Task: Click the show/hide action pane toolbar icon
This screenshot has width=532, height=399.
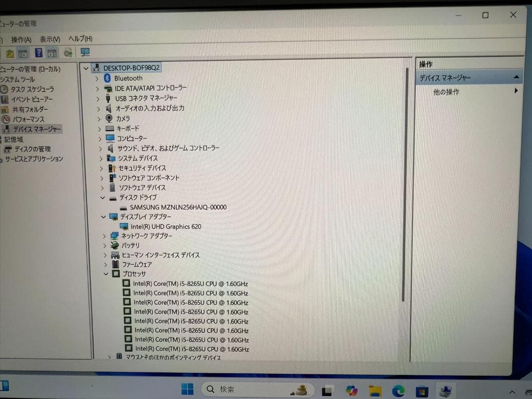Action: 51,53
